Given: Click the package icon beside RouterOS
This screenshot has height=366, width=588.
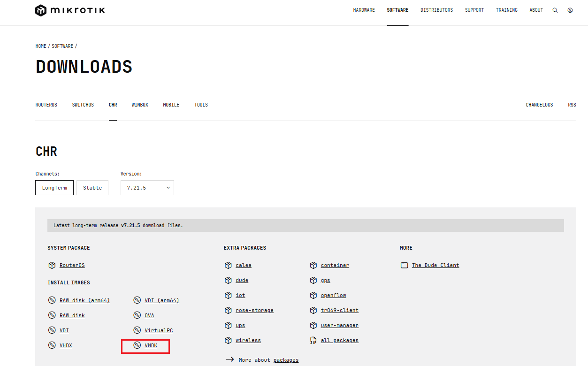Looking at the screenshot, I should 52,265.
